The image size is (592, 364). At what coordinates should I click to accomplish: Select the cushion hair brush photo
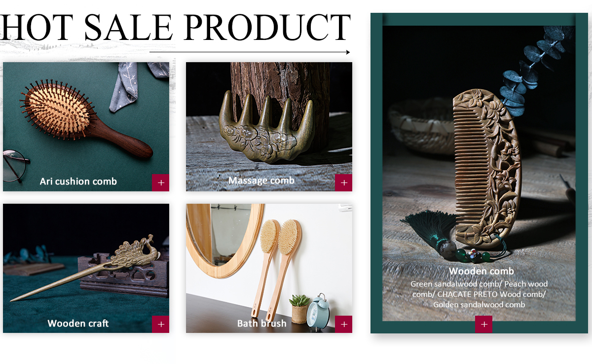pos(86,127)
